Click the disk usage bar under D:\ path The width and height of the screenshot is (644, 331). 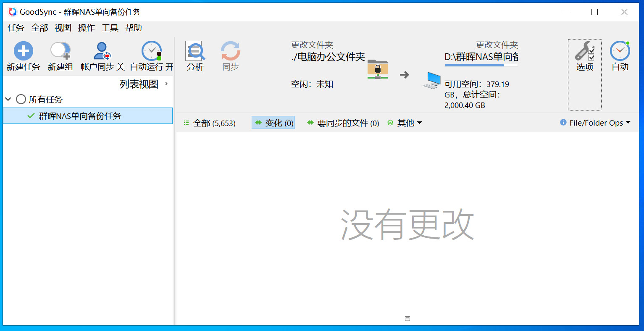[481, 65]
